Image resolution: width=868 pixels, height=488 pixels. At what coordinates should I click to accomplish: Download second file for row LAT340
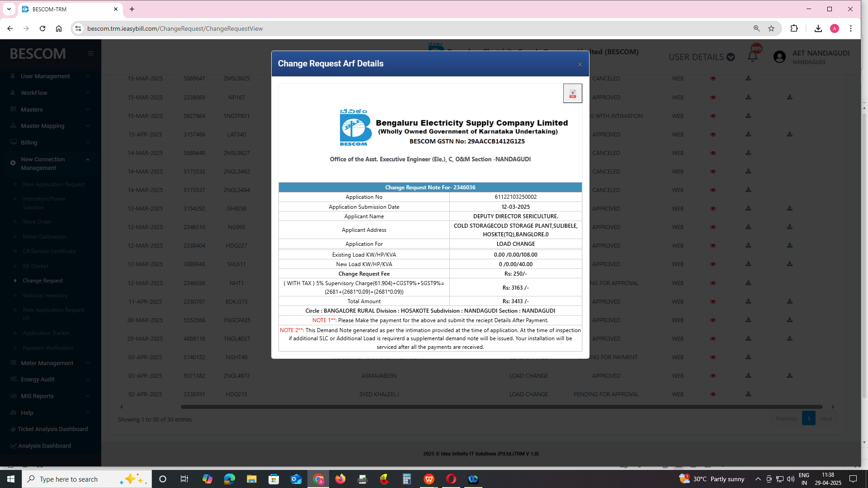pyautogui.click(x=789, y=134)
